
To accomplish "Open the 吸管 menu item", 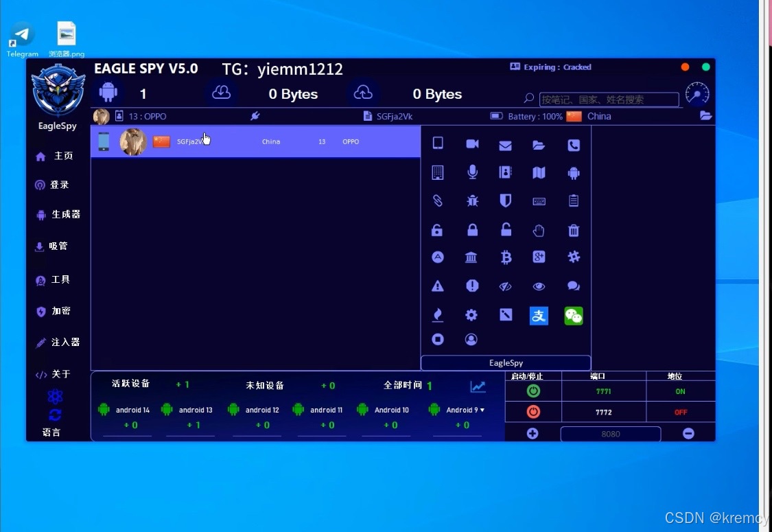I will (51, 246).
